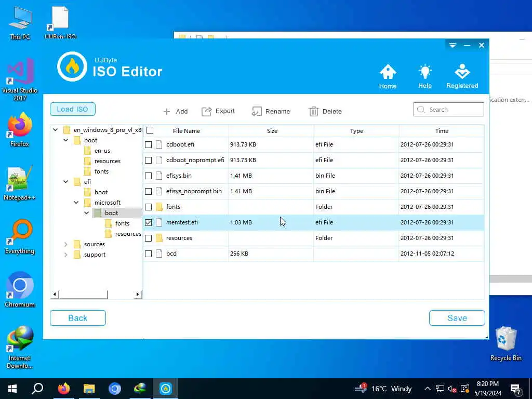The width and height of the screenshot is (532, 399).
Task: Click the resources folder icon in file list
Action: click(x=159, y=238)
